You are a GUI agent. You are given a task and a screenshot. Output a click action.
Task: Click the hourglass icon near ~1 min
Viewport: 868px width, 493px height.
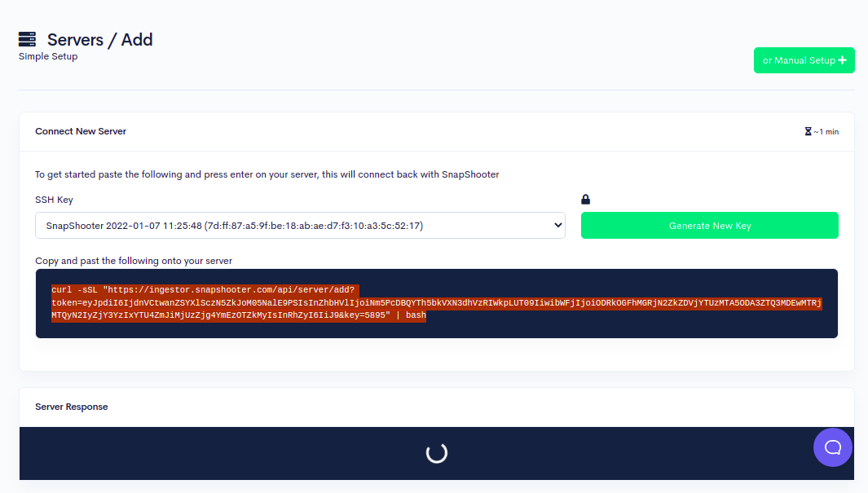(808, 131)
